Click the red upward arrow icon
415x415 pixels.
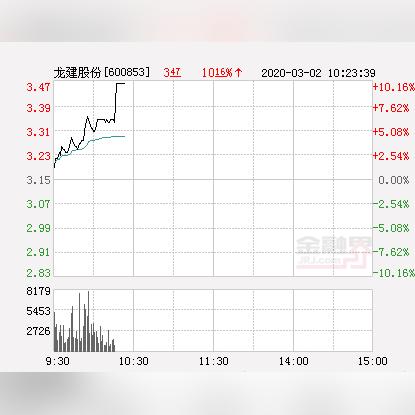pyautogui.click(x=238, y=72)
